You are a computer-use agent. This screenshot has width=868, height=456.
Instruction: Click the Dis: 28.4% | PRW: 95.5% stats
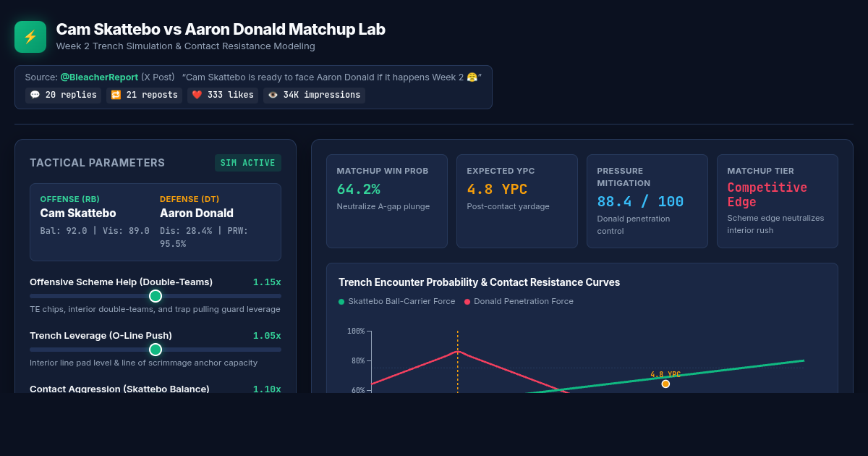(x=204, y=237)
